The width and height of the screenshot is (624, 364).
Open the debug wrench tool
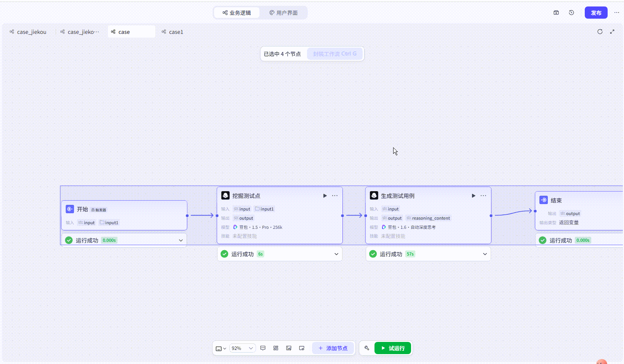point(367,348)
